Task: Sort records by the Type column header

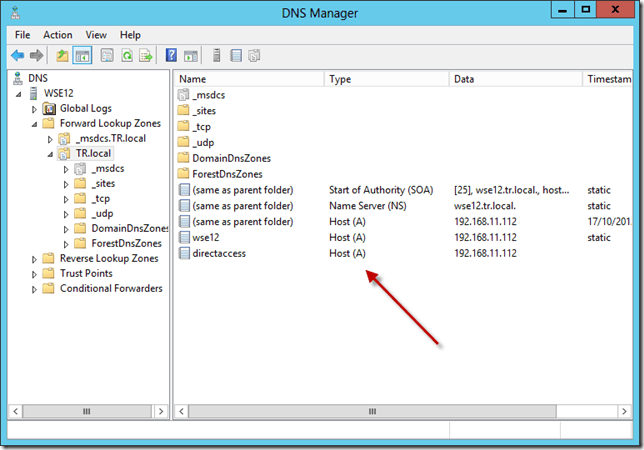Action: (x=385, y=78)
